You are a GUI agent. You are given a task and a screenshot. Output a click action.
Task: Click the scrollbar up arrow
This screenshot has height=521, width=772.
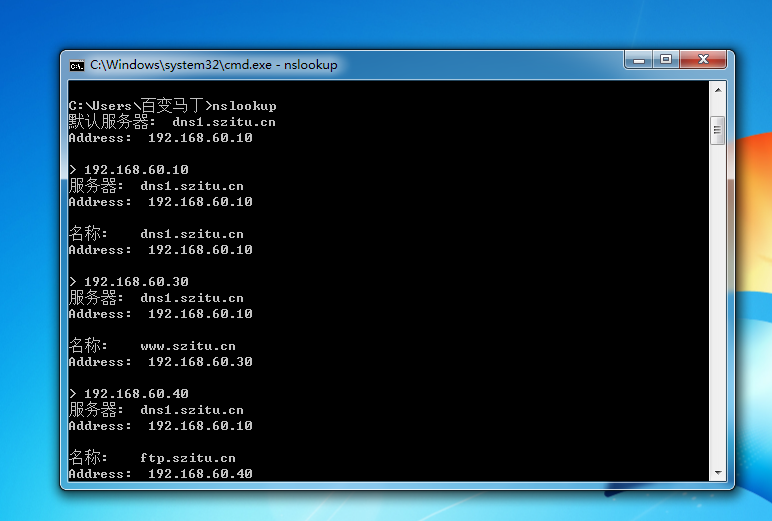pos(718,91)
